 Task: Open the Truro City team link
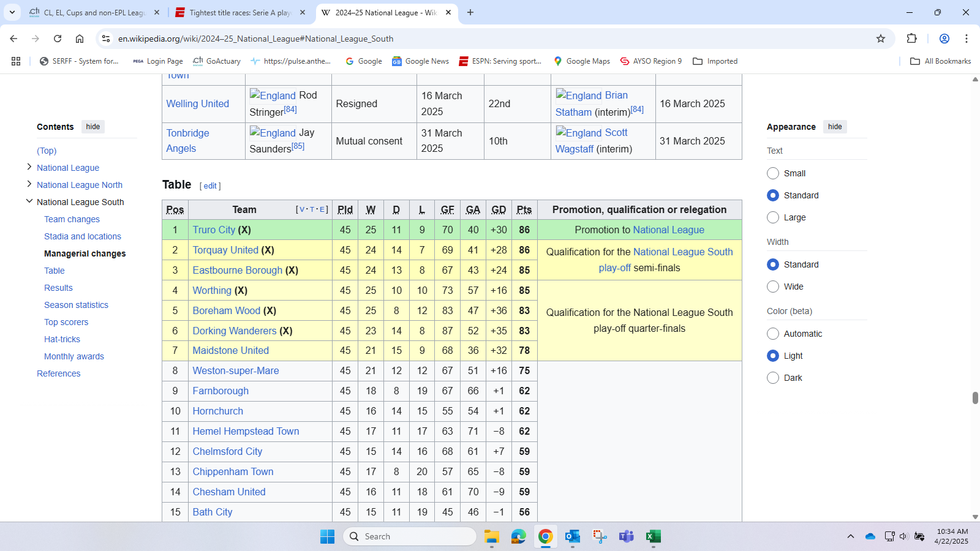[214, 230]
